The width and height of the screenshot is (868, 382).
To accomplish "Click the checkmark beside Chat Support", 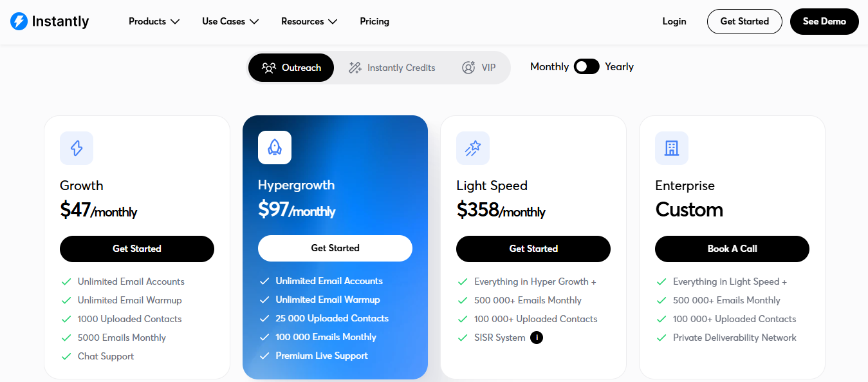I will [66, 356].
